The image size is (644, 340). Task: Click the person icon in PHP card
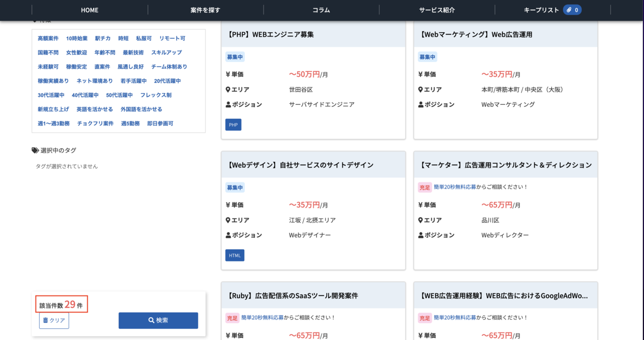pos(228,104)
